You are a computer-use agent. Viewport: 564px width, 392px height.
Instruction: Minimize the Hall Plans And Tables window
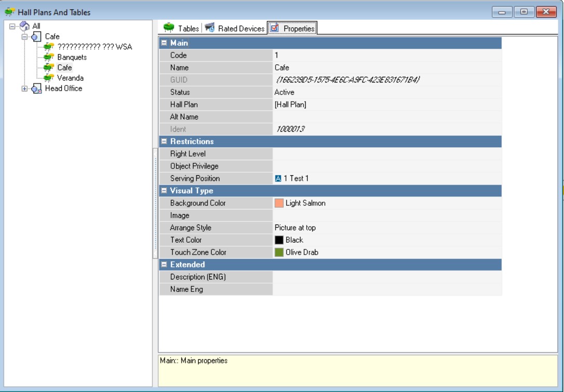502,12
